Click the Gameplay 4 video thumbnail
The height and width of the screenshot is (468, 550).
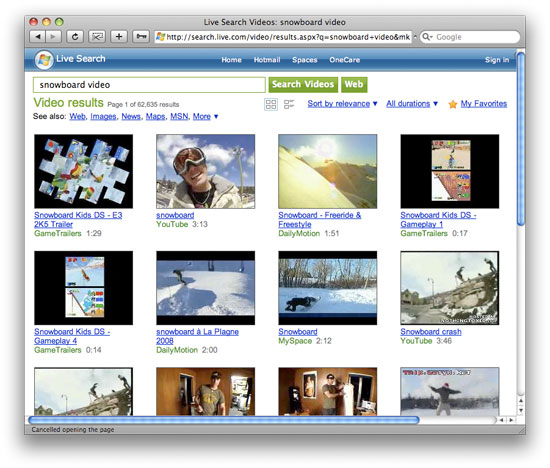pos(83,288)
